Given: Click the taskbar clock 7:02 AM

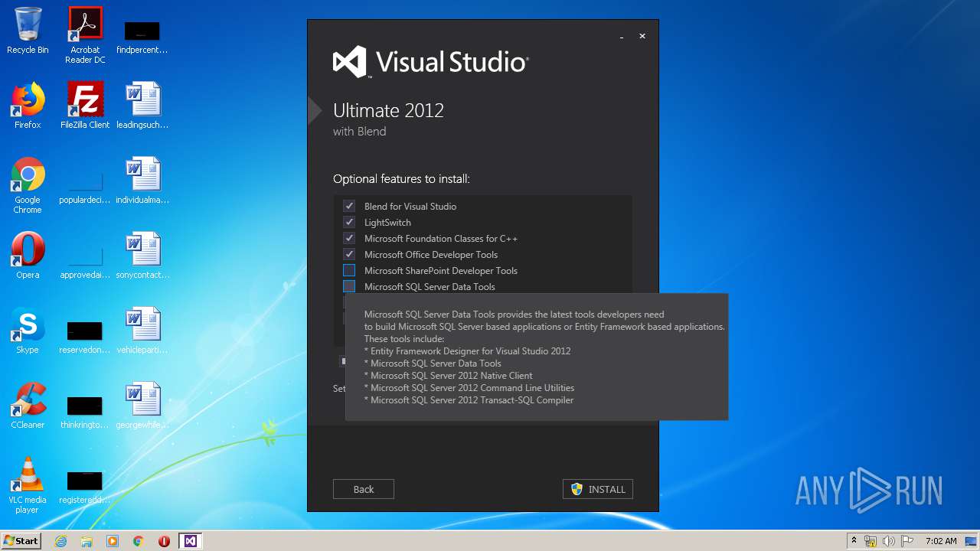Looking at the screenshot, I should click(941, 541).
